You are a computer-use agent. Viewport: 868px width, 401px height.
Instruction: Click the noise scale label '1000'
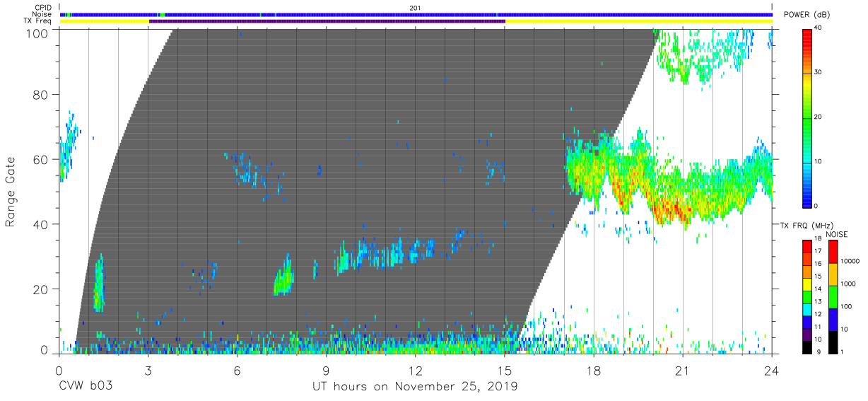[x=848, y=284]
